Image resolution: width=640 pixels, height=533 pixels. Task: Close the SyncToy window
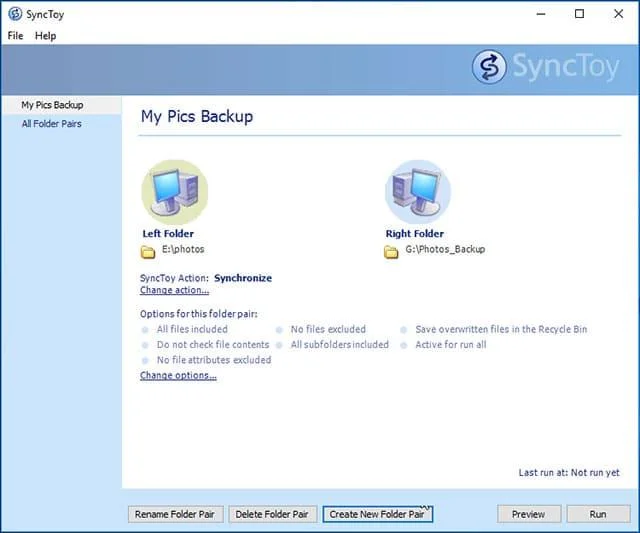[618, 14]
